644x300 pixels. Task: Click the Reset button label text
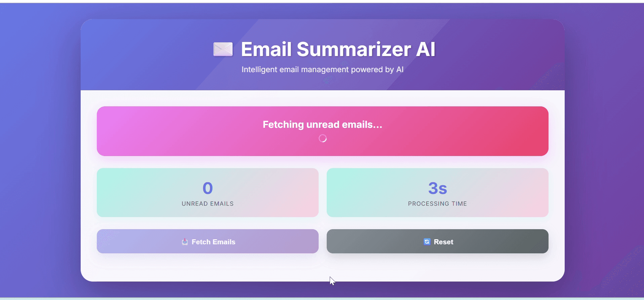pos(443,242)
